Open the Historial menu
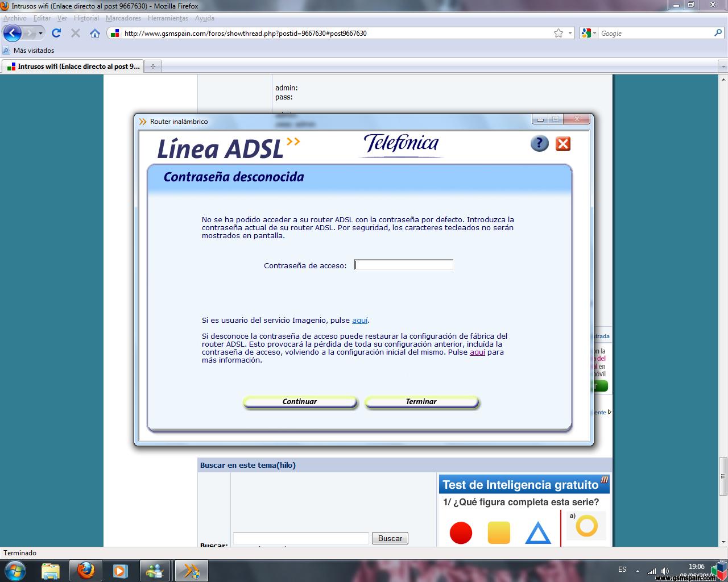The width and height of the screenshot is (728, 582). pos(86,18)
